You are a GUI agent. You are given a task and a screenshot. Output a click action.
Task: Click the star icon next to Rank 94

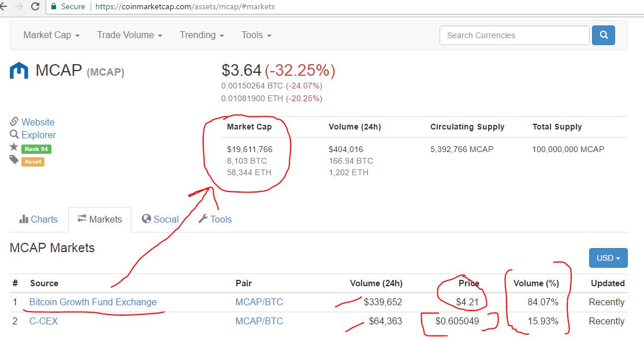(14, 147)
